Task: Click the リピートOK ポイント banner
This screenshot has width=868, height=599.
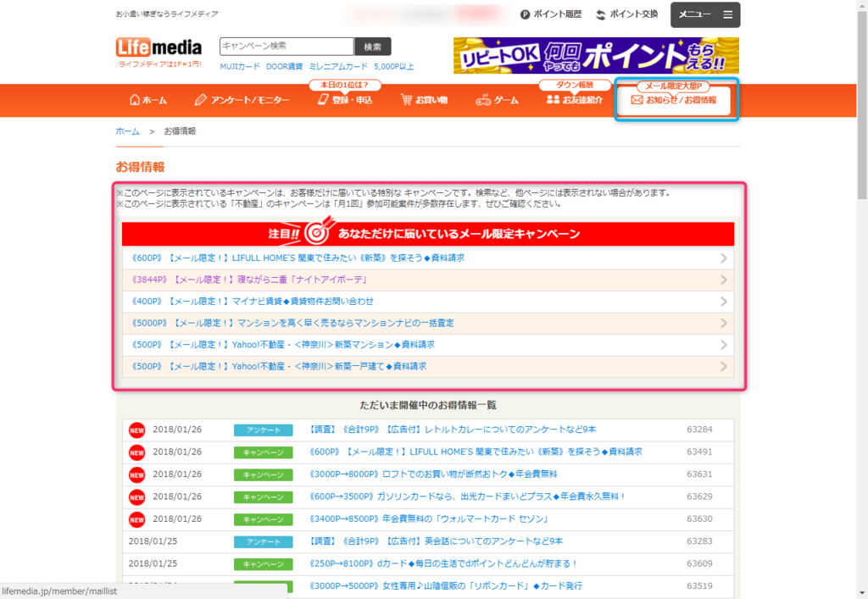Action: coord(596,55)
